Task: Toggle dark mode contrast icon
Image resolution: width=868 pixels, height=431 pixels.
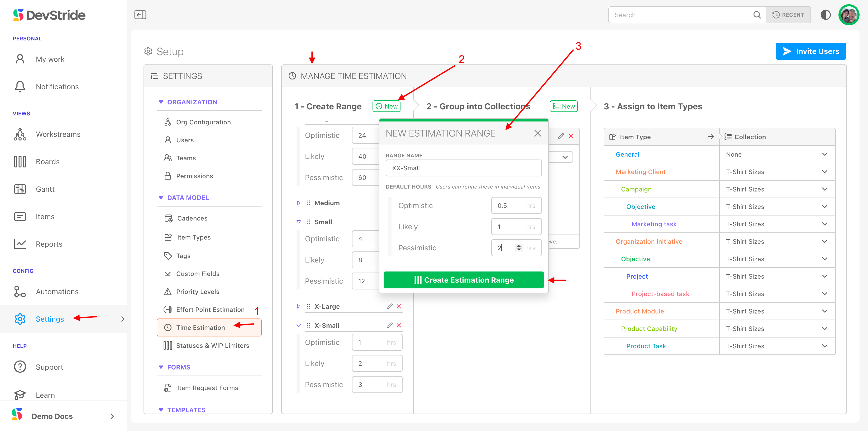Action: point(825,15)
